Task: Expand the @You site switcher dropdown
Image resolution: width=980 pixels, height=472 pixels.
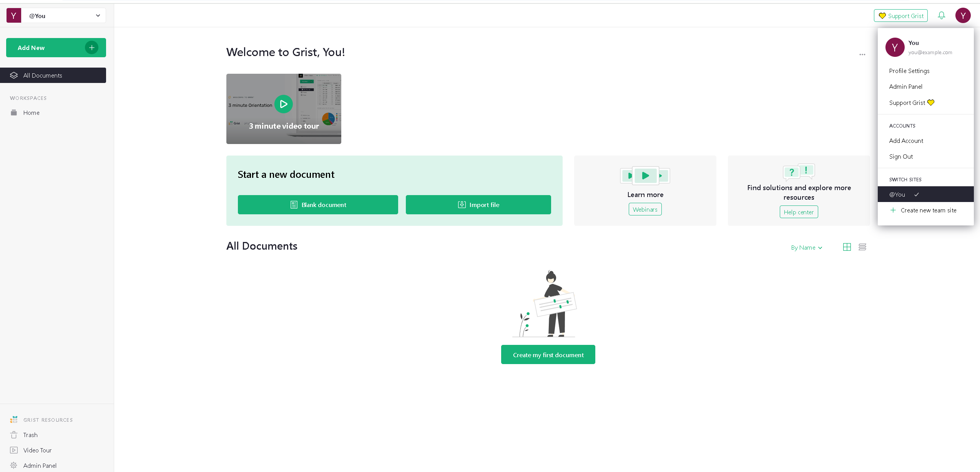Action: (x=98, y=16)
